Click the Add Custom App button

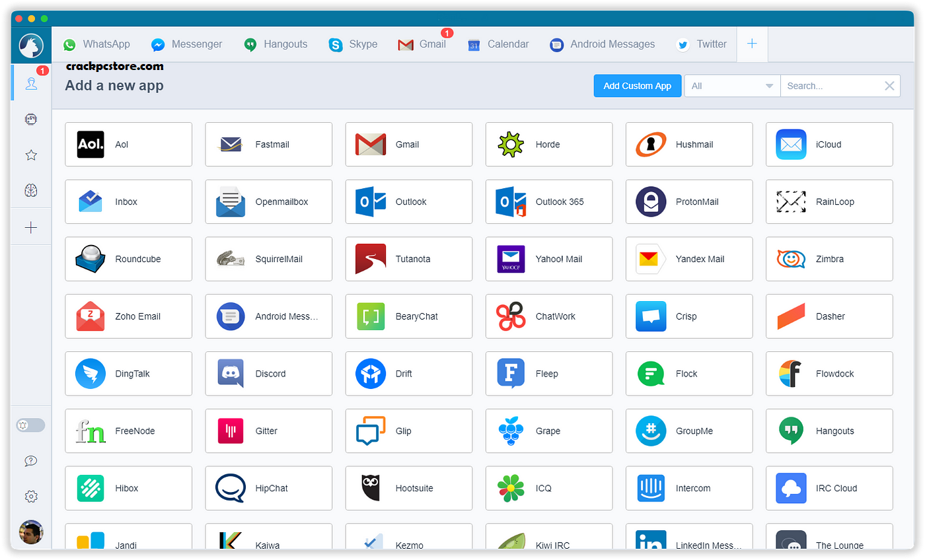tap(638, 86)
